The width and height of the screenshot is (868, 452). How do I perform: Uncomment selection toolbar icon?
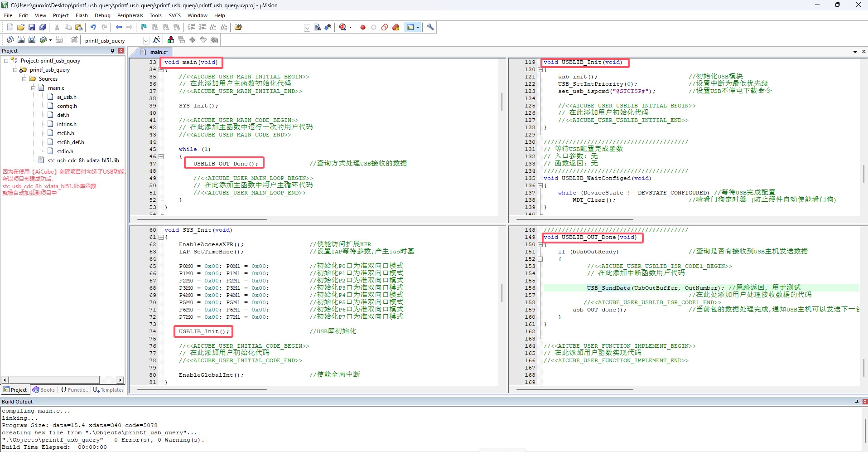pos(224,27)
